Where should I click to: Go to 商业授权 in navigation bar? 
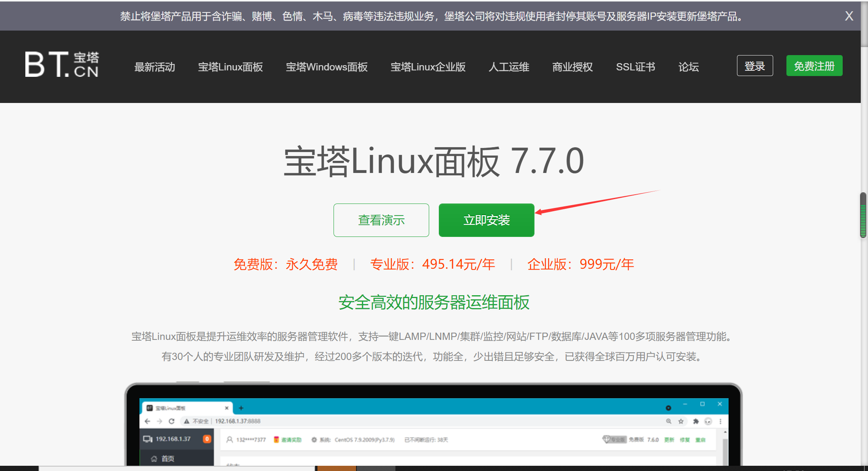572,67
